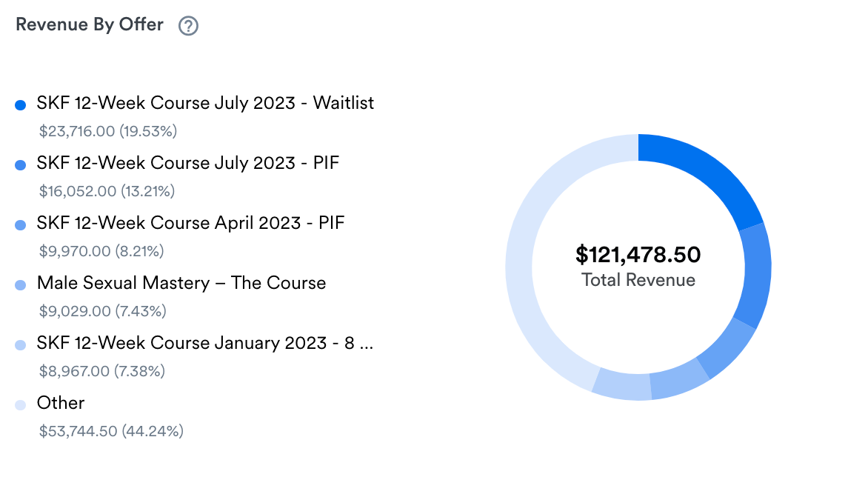Click the July 2023 PIF legend dot
The image size is (868, 477).
click(21, 165)
